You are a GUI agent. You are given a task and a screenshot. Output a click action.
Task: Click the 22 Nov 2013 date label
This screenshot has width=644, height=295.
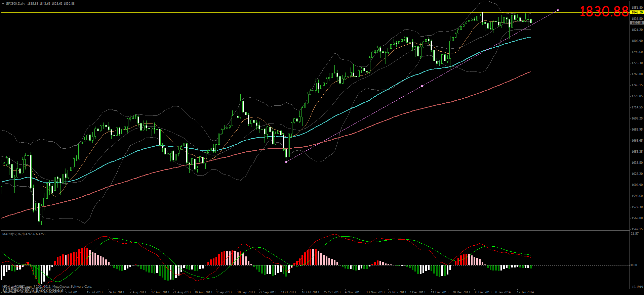(397, 292)
